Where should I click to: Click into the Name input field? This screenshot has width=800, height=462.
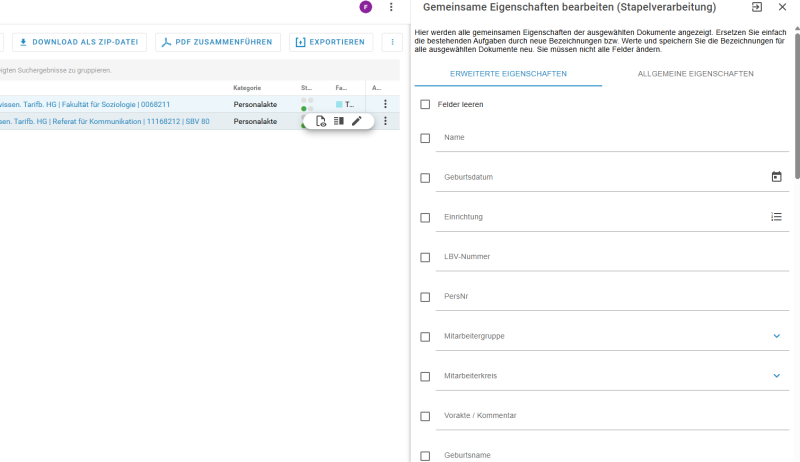point(612,138)
